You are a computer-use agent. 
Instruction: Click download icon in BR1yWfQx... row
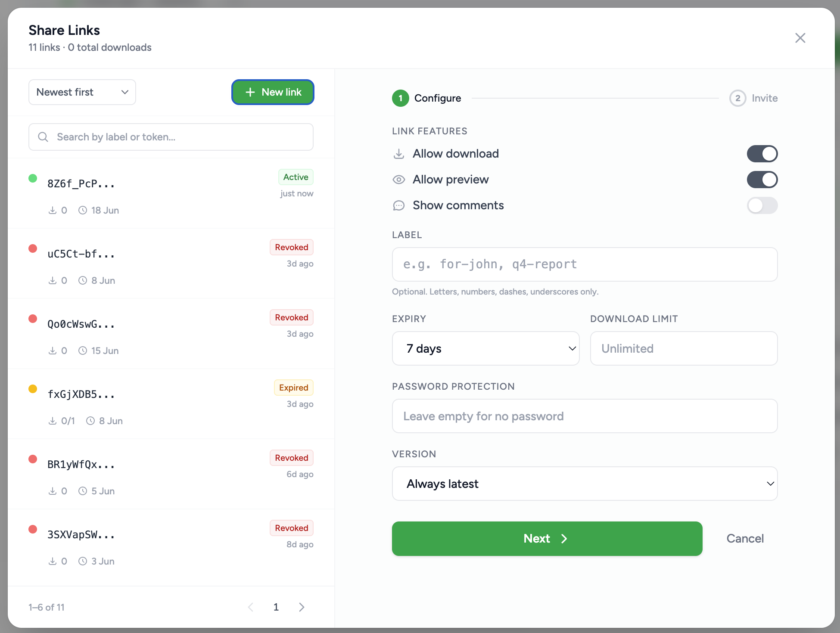pyautogui.click(x=53, y=491)
